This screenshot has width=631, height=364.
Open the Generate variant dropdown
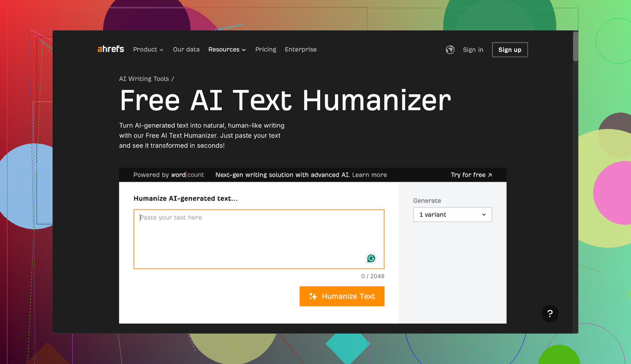(452, 215)
